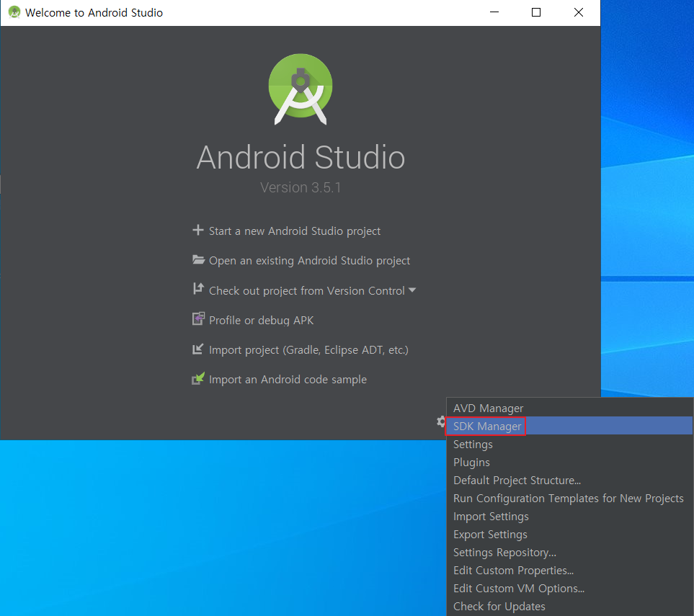The image size is (694, 616).
Task: Open AVD Manager from the menu
Action: (569, 408)
